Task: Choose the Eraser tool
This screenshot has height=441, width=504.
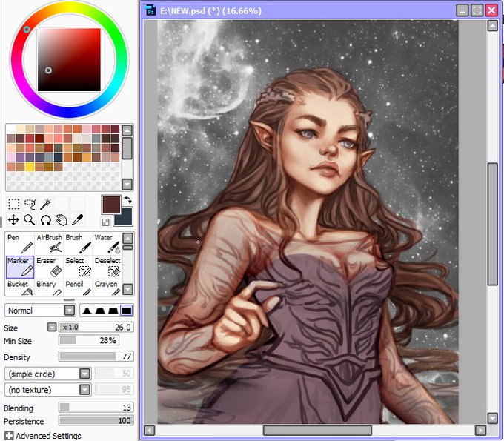Action: [x=49, y=267]
